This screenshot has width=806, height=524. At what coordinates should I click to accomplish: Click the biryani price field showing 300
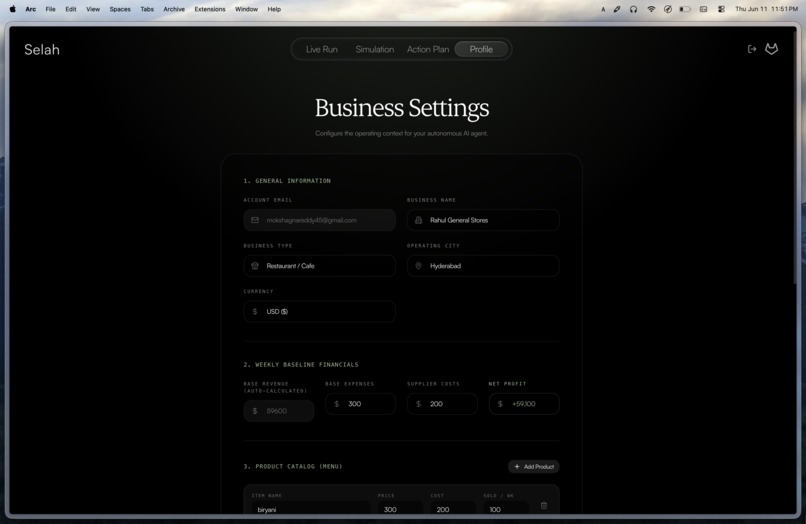pyautogui.click(x=400, y=509)
